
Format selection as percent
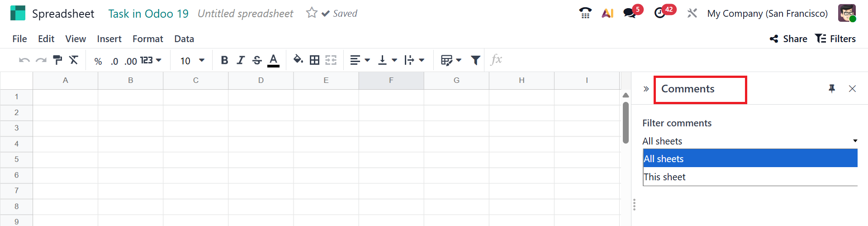98,61
